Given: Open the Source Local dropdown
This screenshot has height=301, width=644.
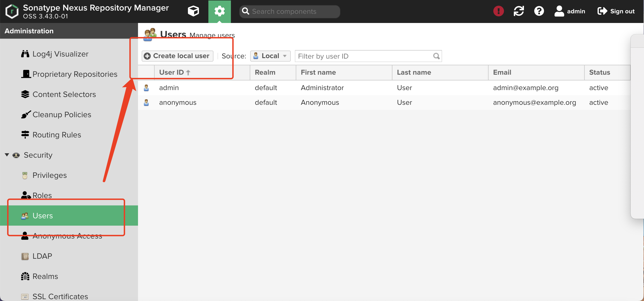Looking at the screenshot, I should (270, 56).
